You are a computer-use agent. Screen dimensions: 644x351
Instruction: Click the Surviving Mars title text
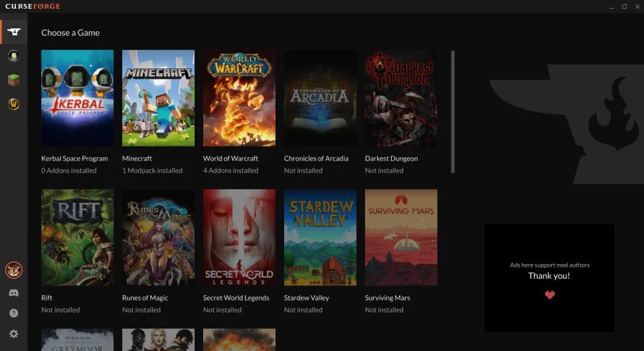pyautogui.click(x=387, y=298)
